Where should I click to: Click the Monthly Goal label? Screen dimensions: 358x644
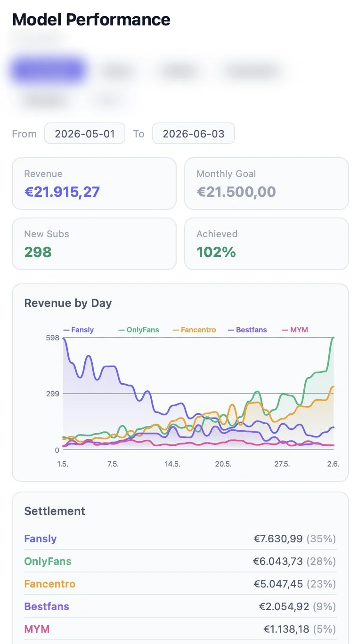(x=226, y=174)
